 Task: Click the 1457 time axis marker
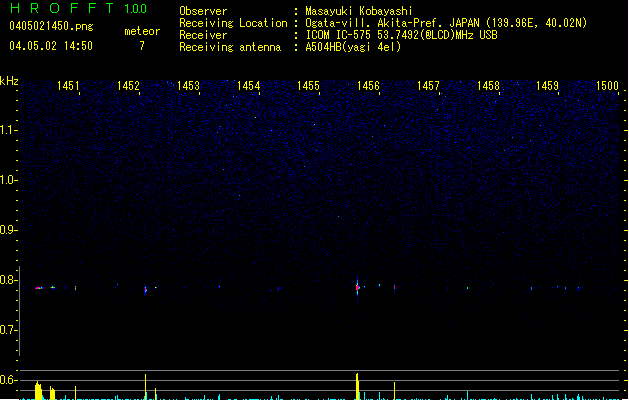[428, 86]
